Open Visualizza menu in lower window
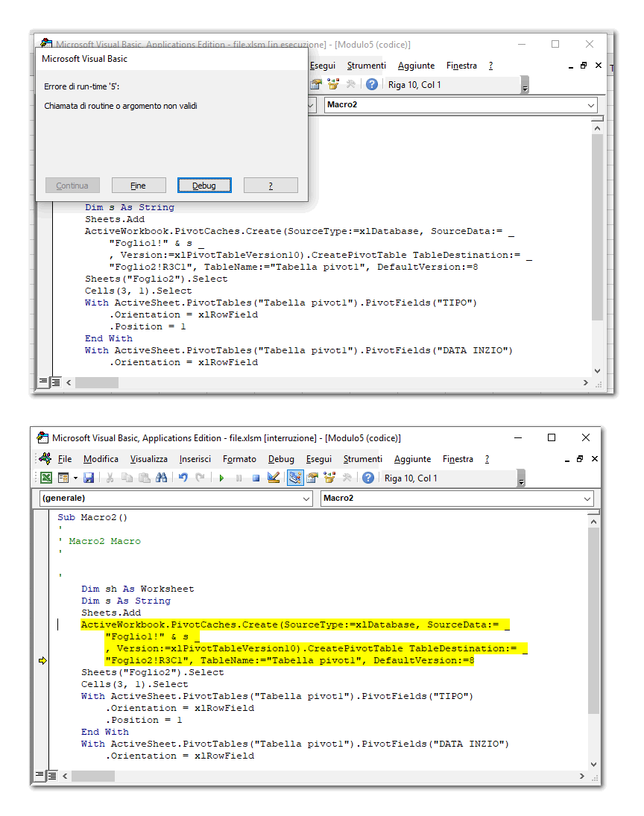Image resolution: width=644 pixels, height=816 pixels. 149,459
